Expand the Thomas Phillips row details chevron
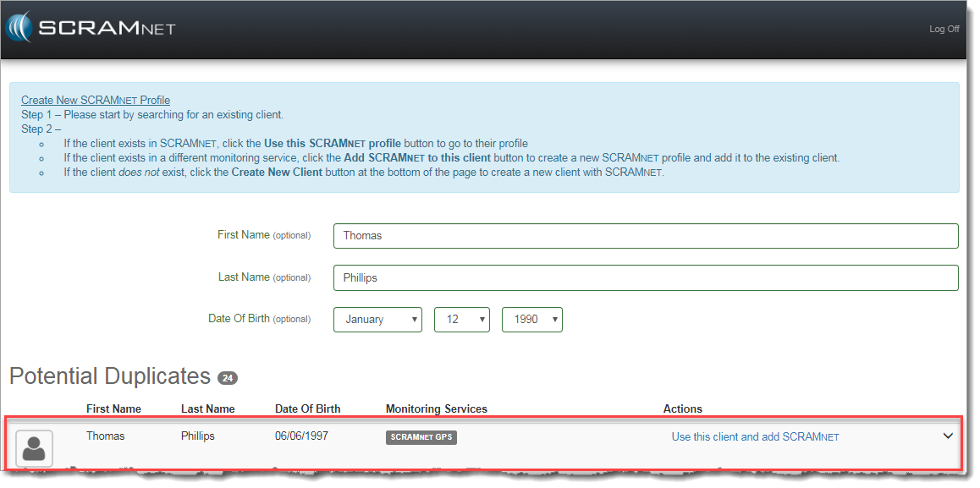 coord(948,436)
